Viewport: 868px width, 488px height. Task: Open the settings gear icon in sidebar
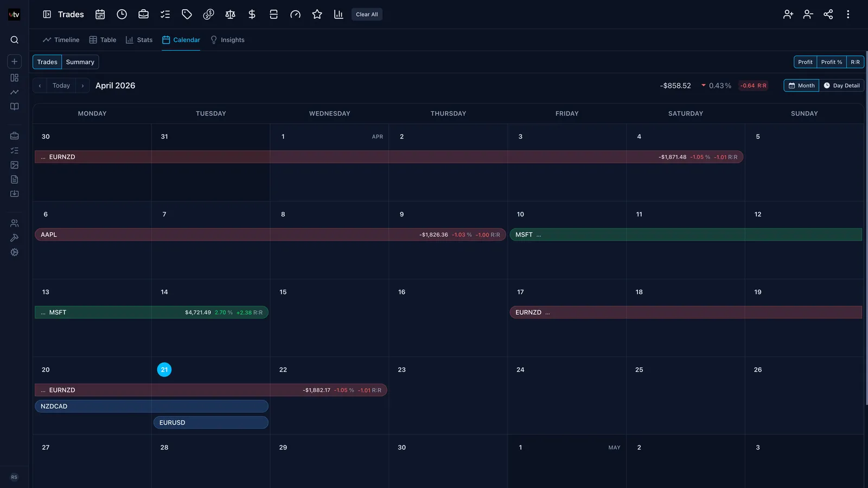pyautogui.click(x=15, y=252)
